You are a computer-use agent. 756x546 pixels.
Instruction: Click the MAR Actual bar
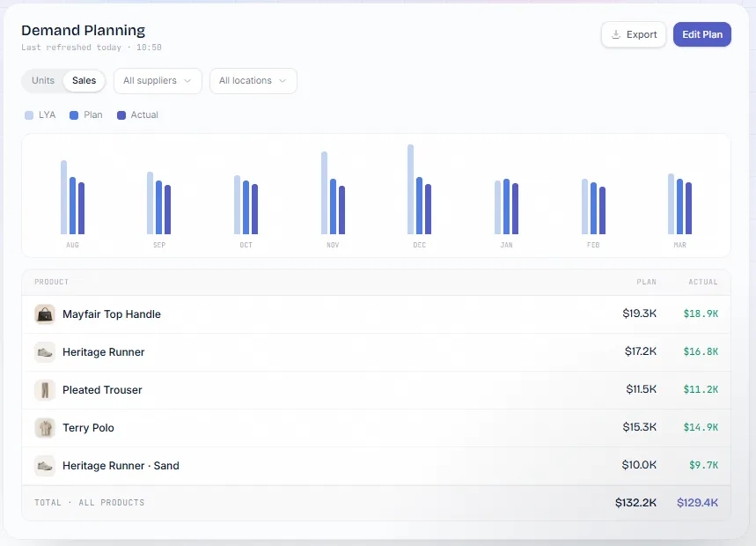click(x=688, y=209)
